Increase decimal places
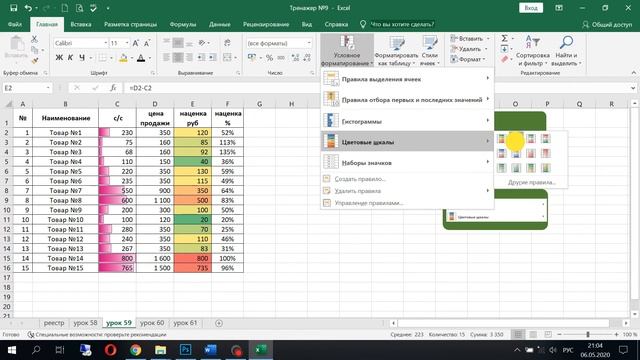 pyautogui.click(x=296, y=58)
